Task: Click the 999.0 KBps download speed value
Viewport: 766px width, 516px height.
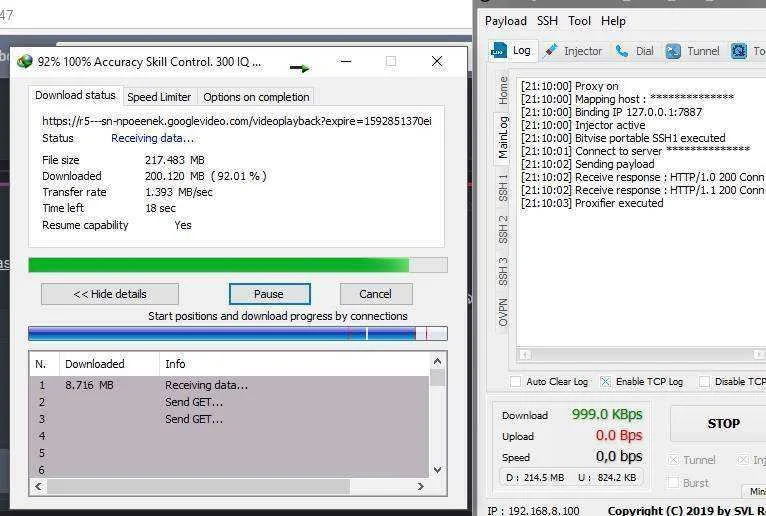Action: 607,414
